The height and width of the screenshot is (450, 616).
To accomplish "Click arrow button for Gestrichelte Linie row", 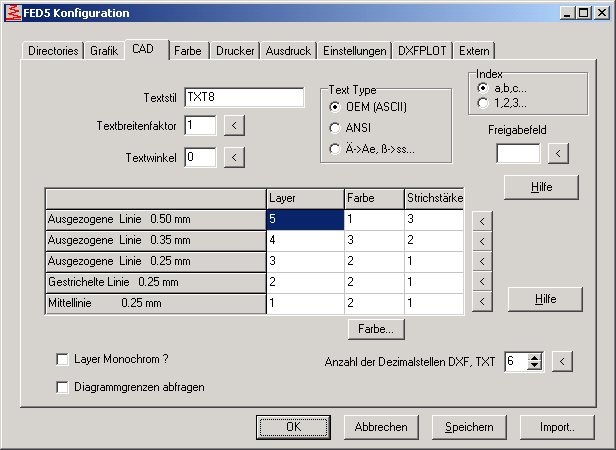I will pyautogui.click(x=482, y=282).
